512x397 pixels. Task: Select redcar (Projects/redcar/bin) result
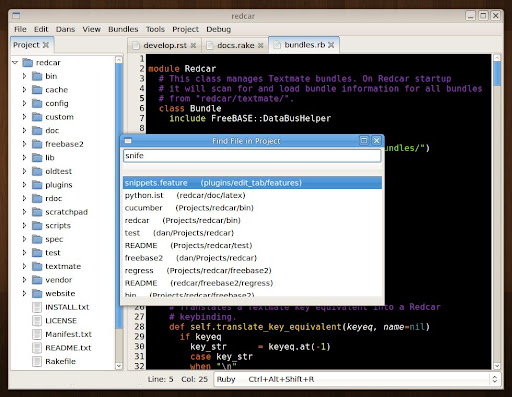[252, 220]
